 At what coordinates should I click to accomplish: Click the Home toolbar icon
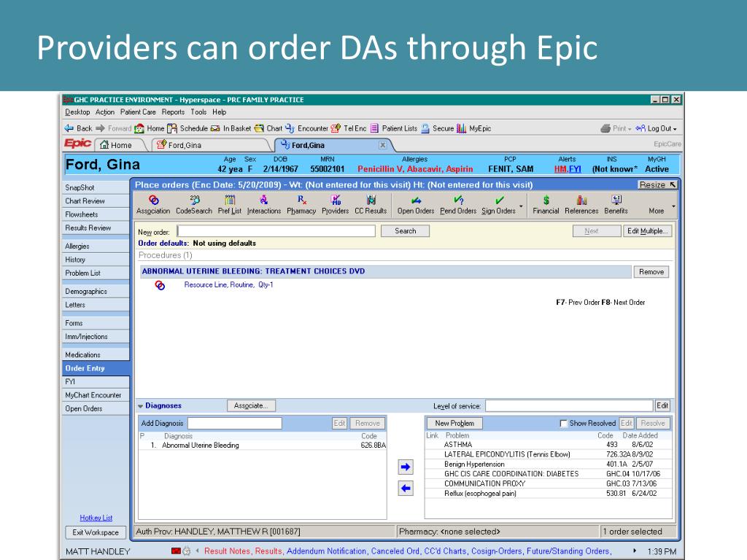click(x=150, y=128)
